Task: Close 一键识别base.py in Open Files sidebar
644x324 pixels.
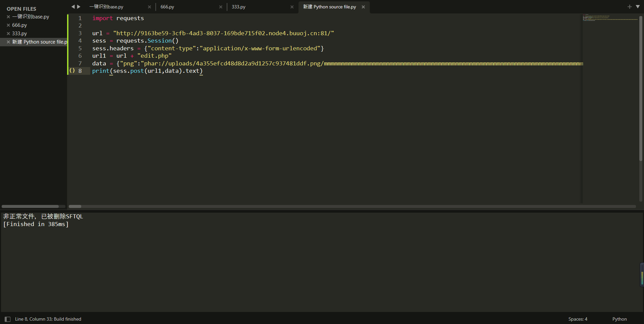Action: [8, 17]
